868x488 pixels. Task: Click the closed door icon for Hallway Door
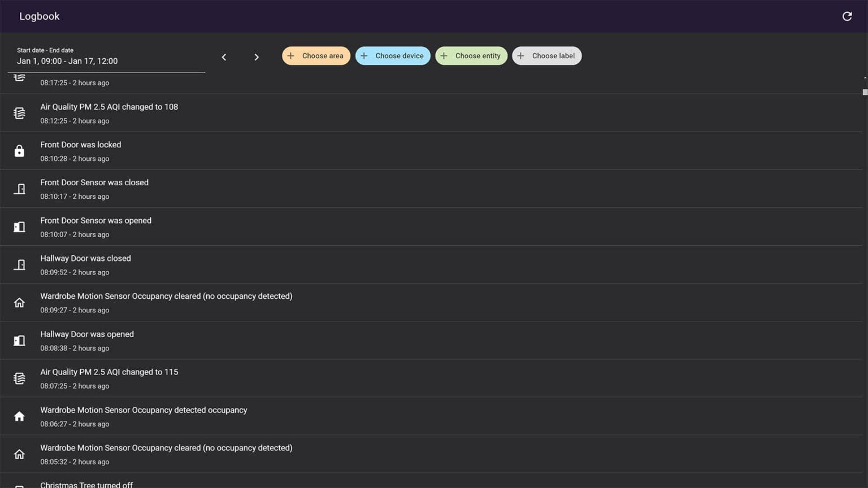point(19,264)
